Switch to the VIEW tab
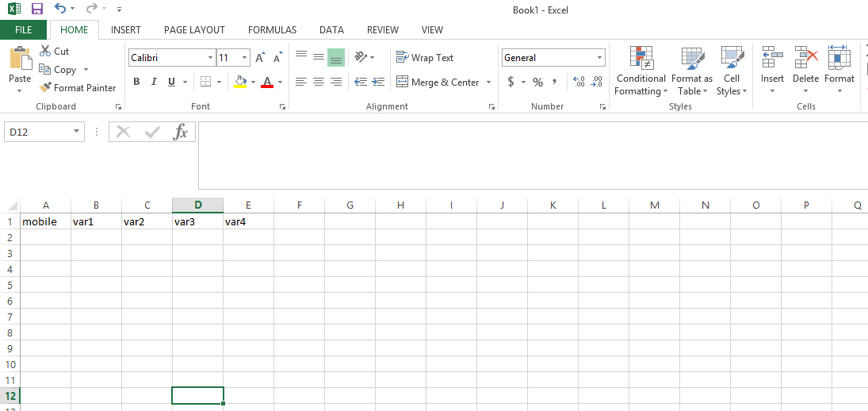The height and width of the screenshot is (411, 868). point(432,30)
